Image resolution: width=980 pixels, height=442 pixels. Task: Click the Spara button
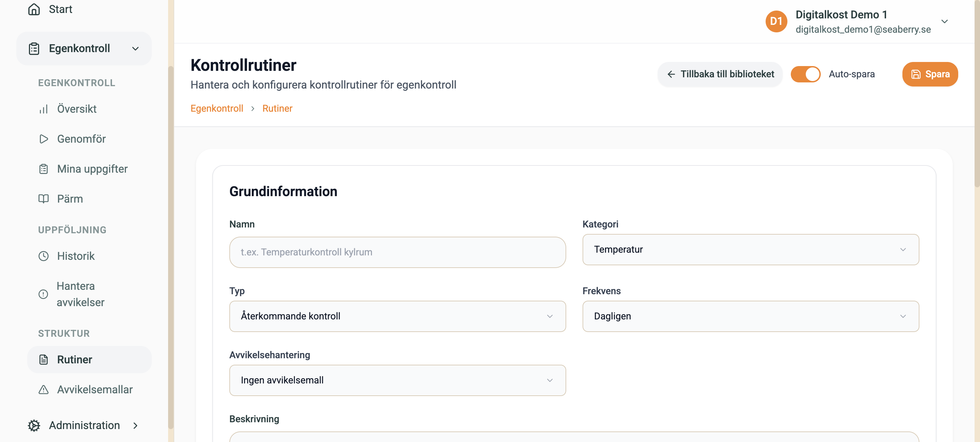point(930,74)
